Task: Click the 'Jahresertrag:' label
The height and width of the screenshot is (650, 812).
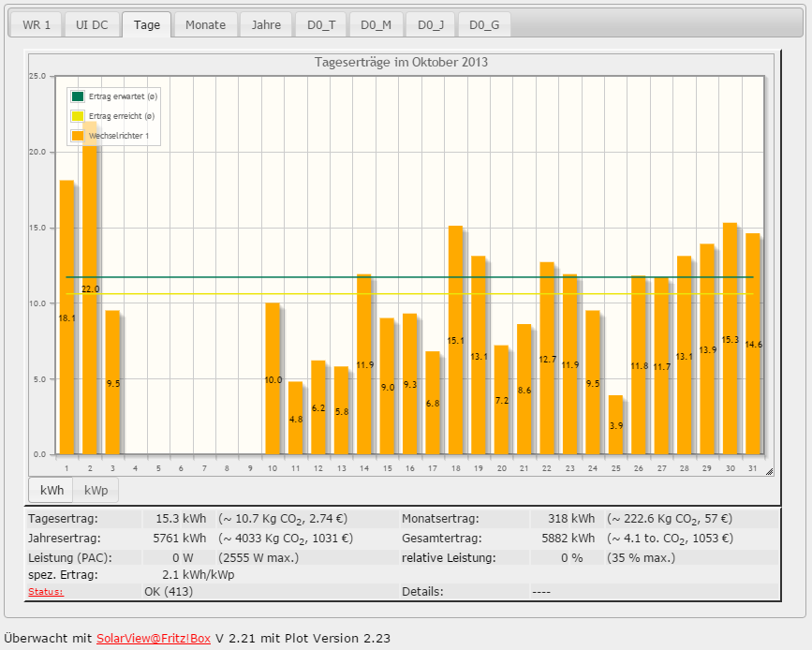Action: click(x=65, y=539)
